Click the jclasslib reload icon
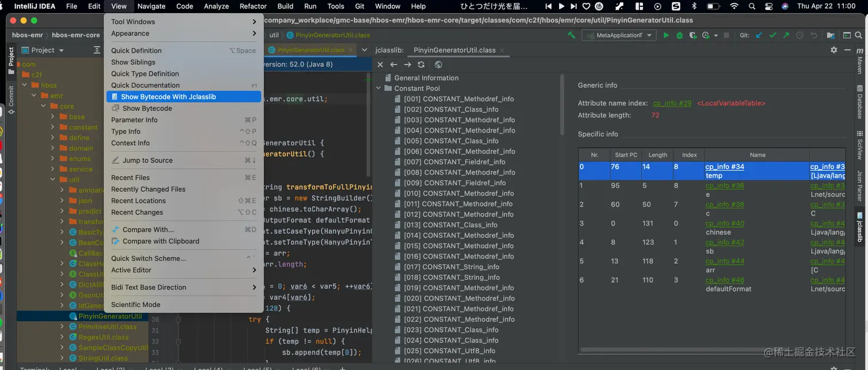The image size is (868, 370). click(421, 64)
